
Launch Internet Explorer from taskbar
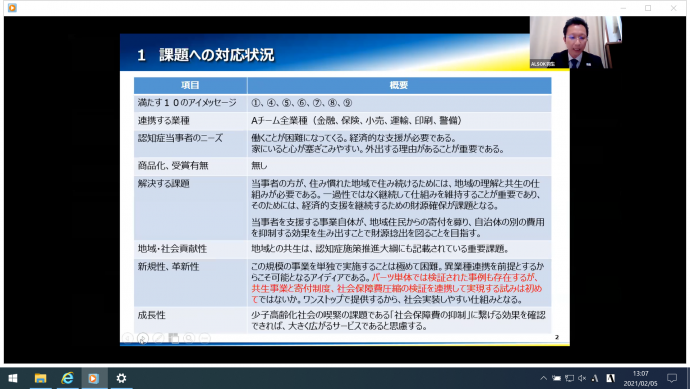pos(67,378)
